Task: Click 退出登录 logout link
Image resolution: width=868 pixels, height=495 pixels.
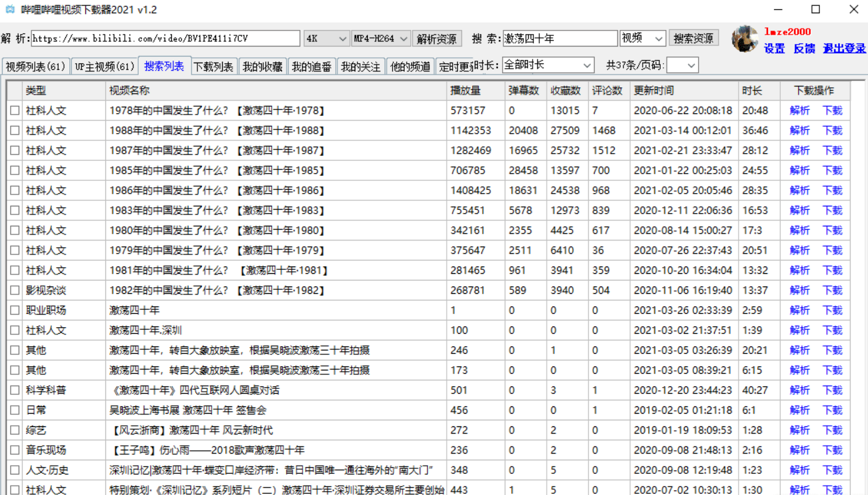Action: [844, 49]
